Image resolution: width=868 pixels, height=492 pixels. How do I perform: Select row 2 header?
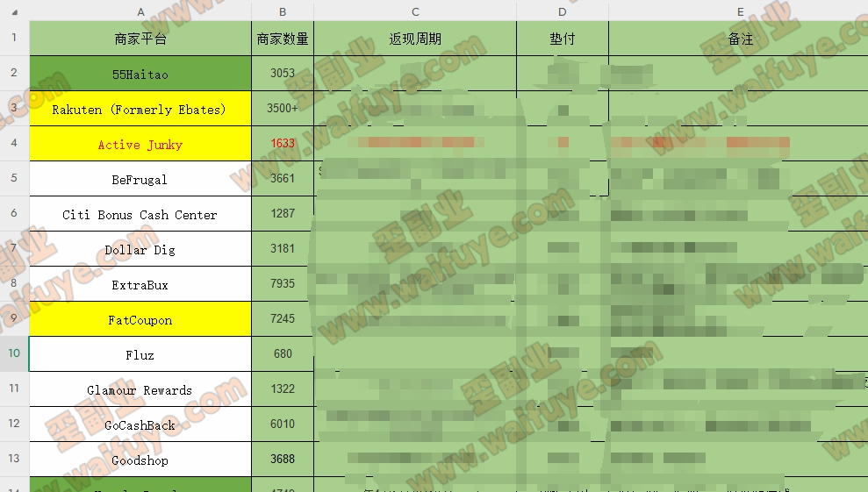click(14, 73)
